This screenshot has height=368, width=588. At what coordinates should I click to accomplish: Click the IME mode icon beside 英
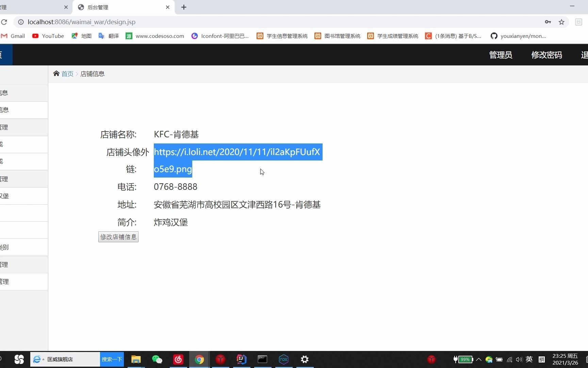click(542, 359)
